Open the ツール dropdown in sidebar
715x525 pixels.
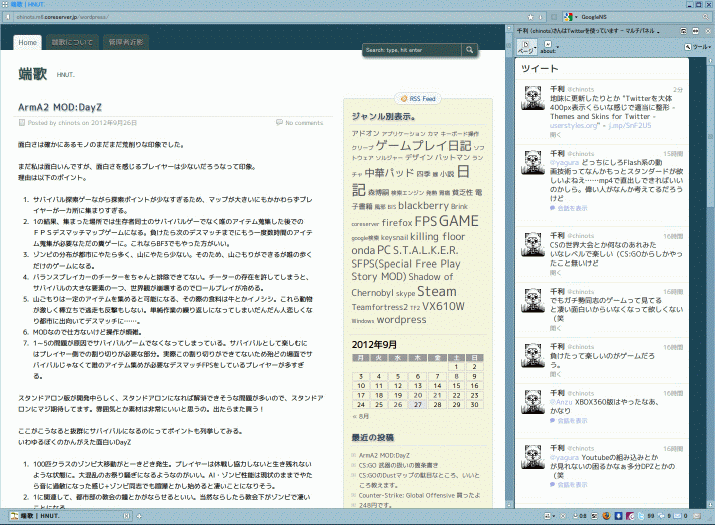point(697,47)
